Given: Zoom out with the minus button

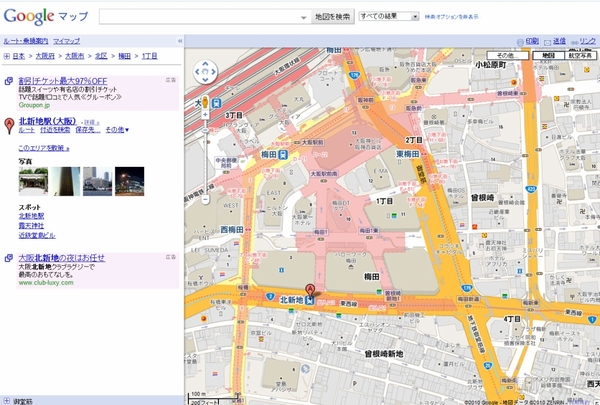Looking at the screenshot, I should pyautogui.click(x=205, y=199).
